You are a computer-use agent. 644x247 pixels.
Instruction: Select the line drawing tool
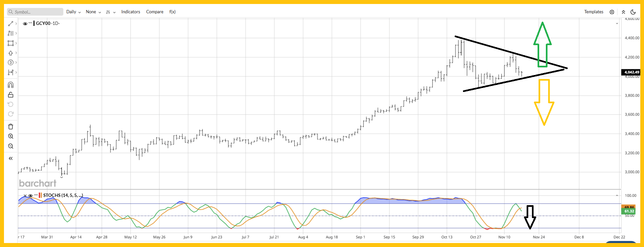[11, 24]
